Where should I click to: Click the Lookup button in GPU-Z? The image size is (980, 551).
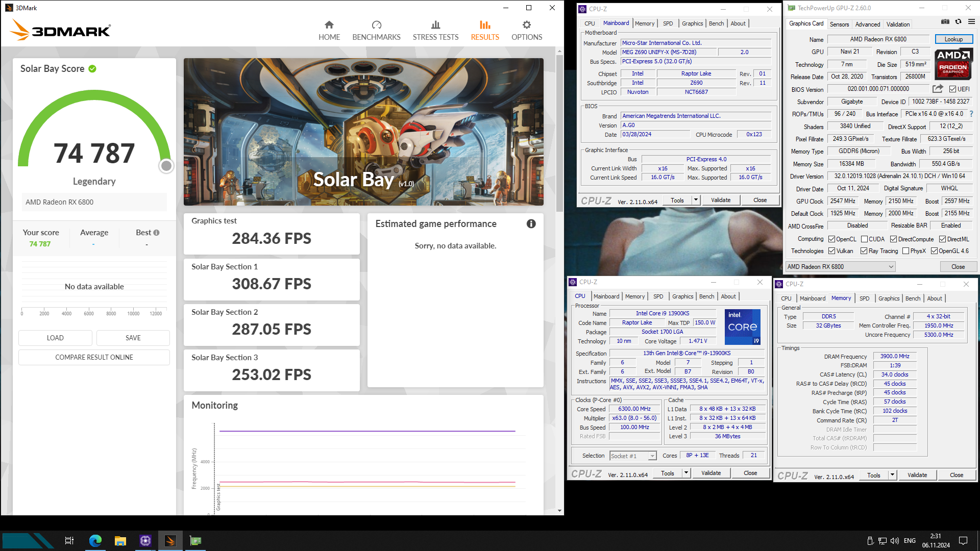point(953,39)
